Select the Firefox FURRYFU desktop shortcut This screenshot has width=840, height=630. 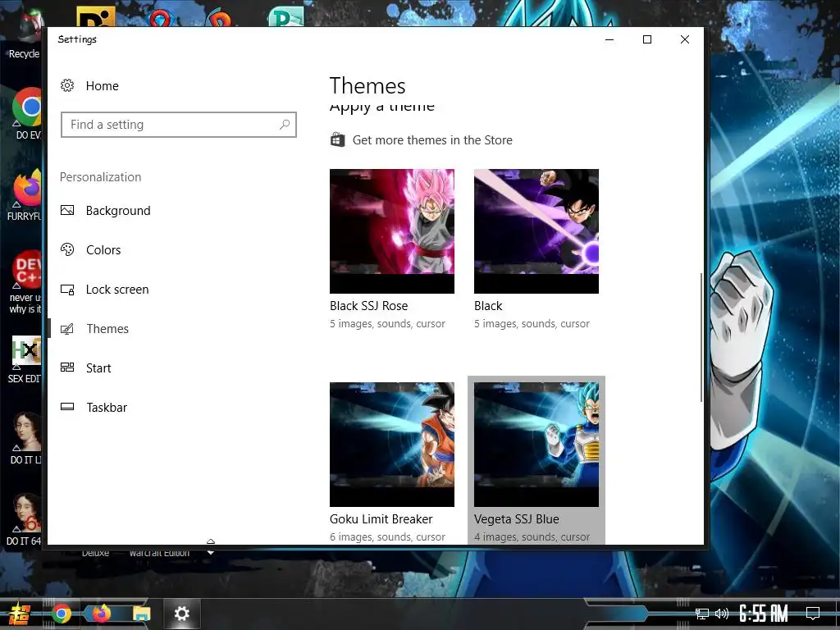click(25, 195)
